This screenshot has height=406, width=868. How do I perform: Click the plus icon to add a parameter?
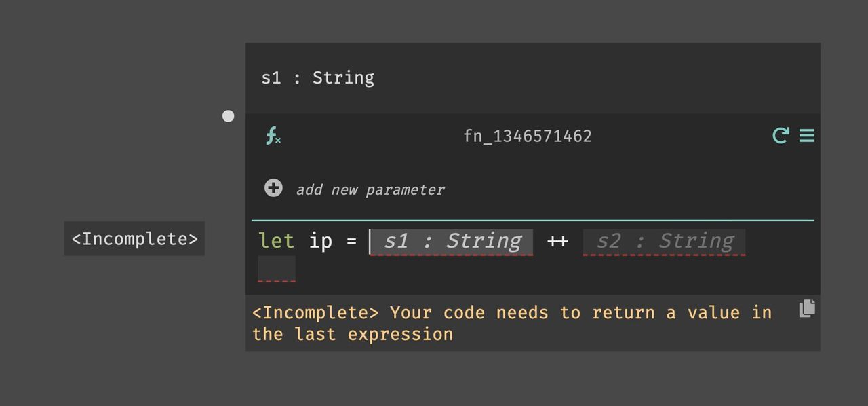point(273,188)
